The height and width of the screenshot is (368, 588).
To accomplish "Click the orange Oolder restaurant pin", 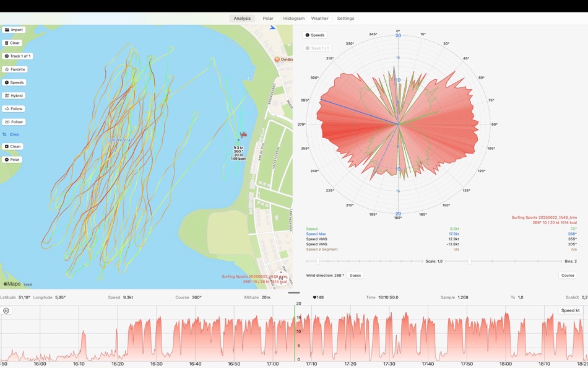I will (277, 59).
